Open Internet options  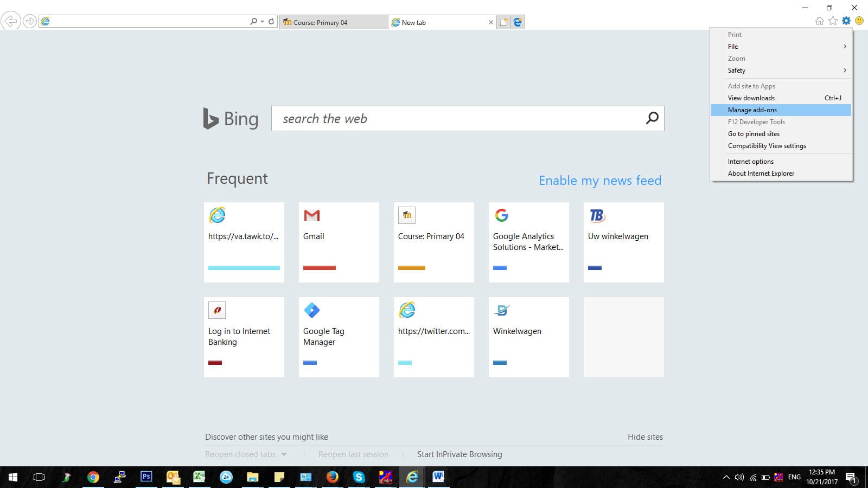[x=781, y=162]
